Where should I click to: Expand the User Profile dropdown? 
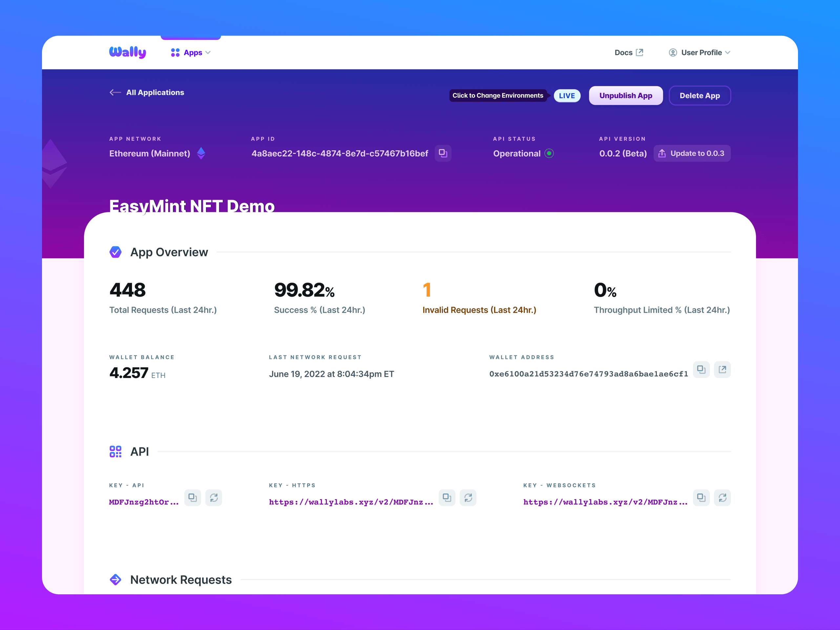coord(699,52)
